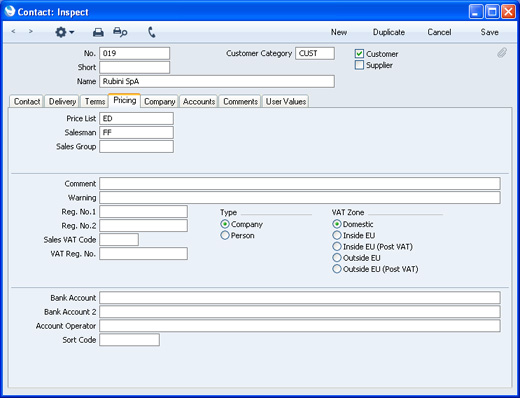Image resolution: width=520 pixels, height=398 pixels.
Task: Click the Cancel button
Action: pyautogui.click(x=439, y=32)
